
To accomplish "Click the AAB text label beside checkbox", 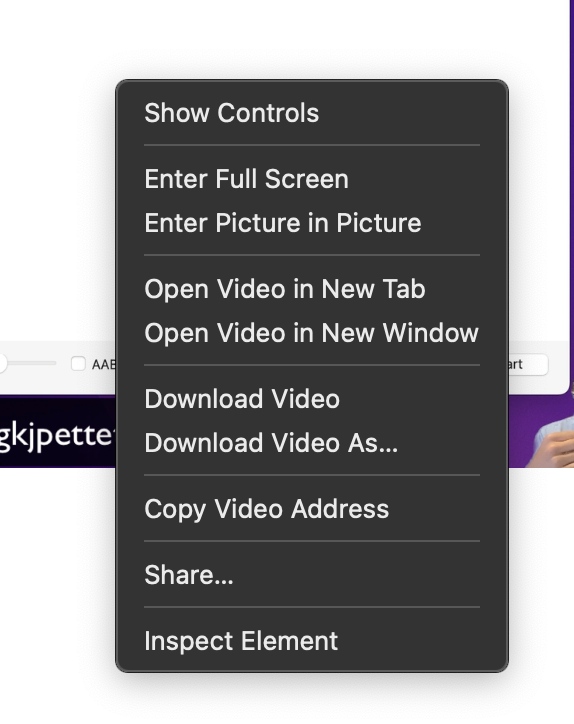I will pos(103,365).
